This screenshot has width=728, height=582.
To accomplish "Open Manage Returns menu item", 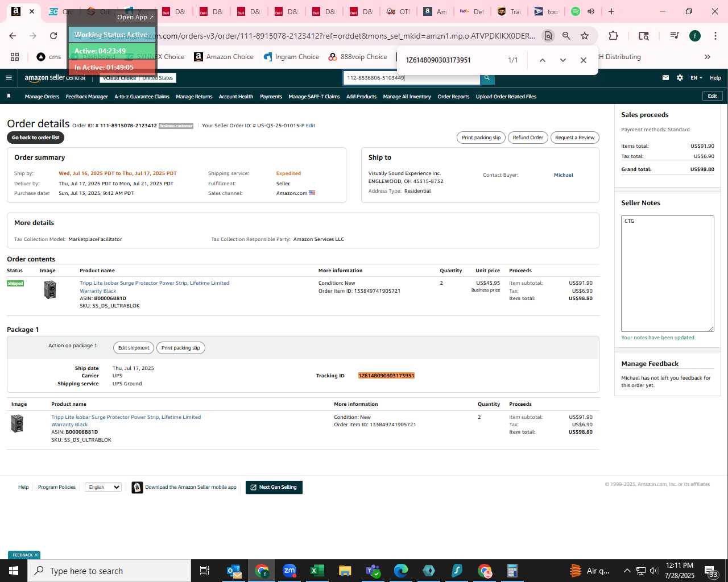I will (x=194, y=97).
